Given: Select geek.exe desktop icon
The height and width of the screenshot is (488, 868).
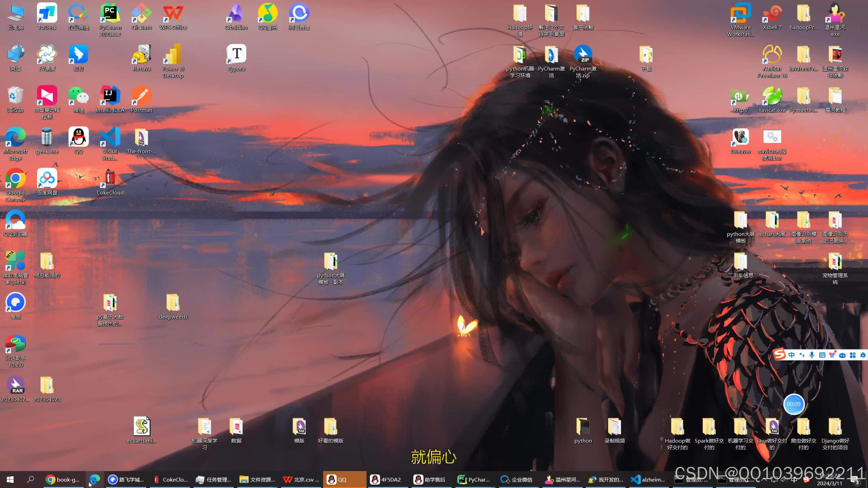Looking at the screenshot, I should [47, 140].
